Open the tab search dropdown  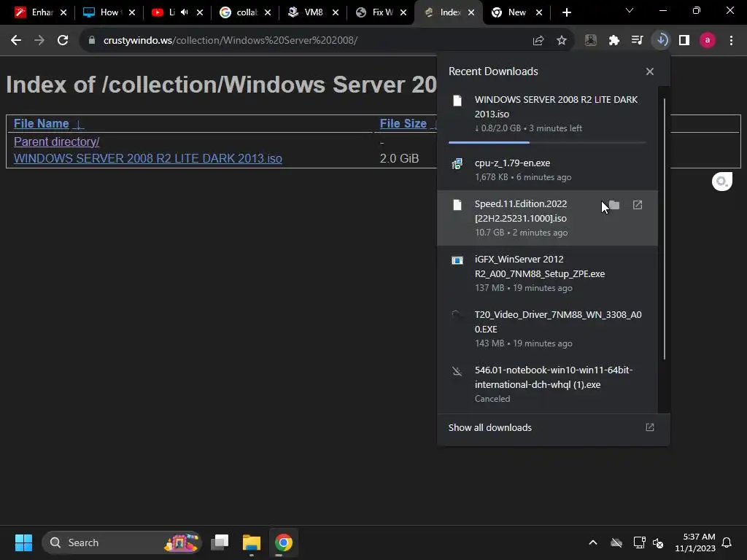(x=630, y=10)
